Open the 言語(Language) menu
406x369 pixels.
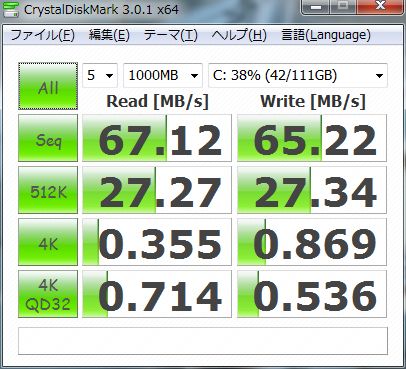click(326, 35)
